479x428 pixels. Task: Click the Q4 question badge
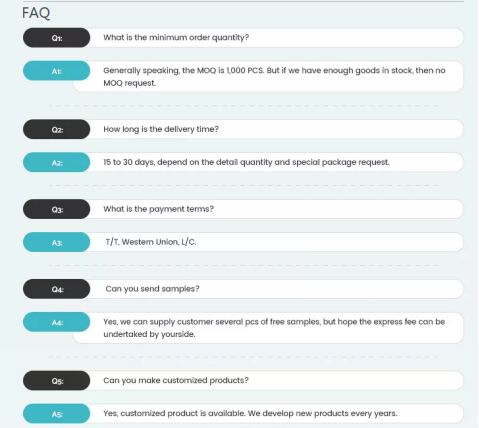click(x=56, y=289)
